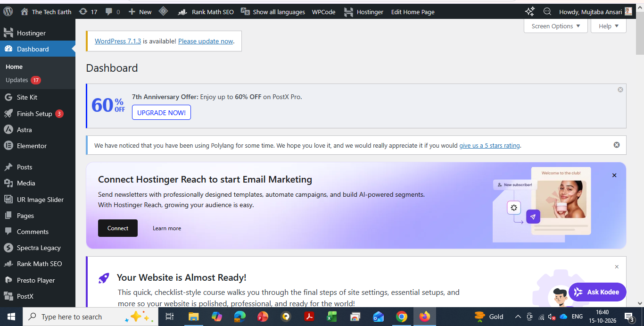644x326 pixels.
Task: Click the UPGRADE NOW! button
Action: pos(161,113)
